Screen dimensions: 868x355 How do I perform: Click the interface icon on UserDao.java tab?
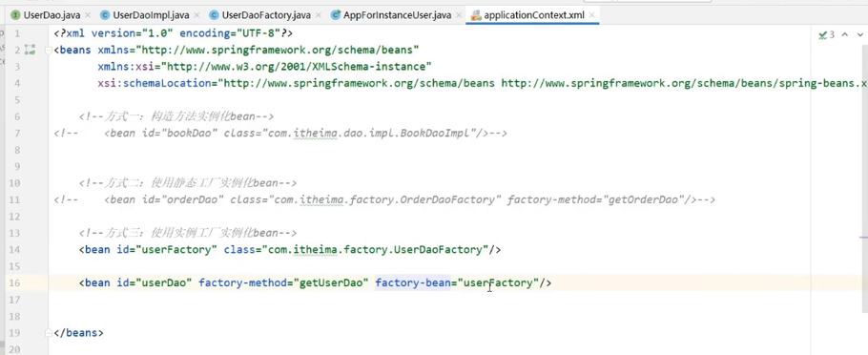(15, 15)
